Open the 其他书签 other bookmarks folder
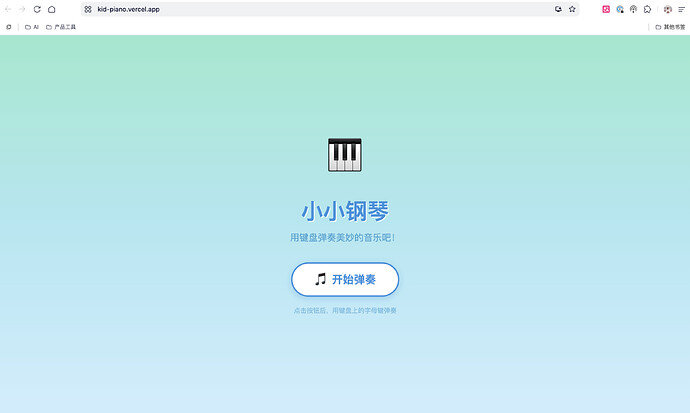Image resolution: width=690 pixels, height=413 pixels. point(670,27)
